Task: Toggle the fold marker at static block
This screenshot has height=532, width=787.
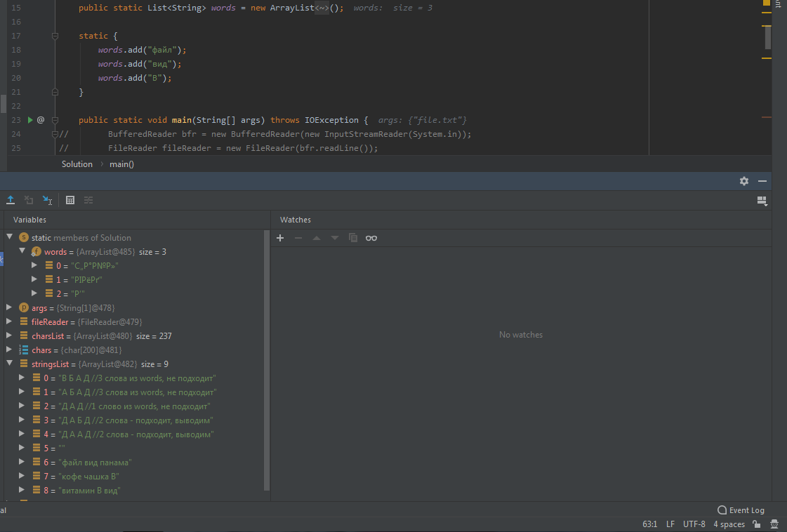Action: (55, 36)
